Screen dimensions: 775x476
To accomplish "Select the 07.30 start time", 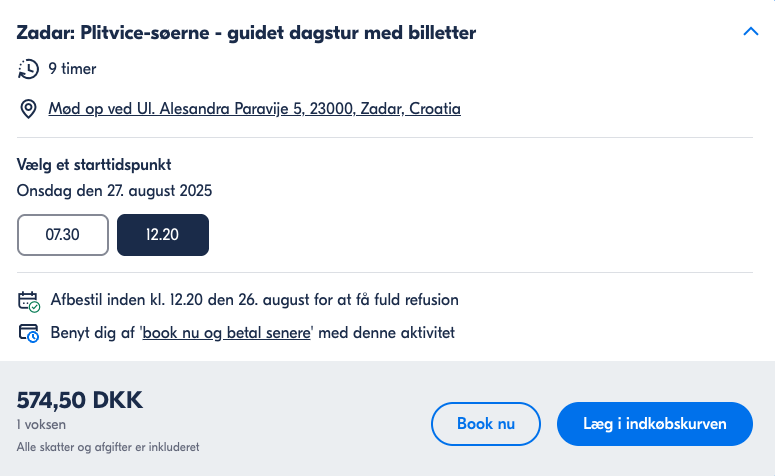I will click(x=63, y=235).
